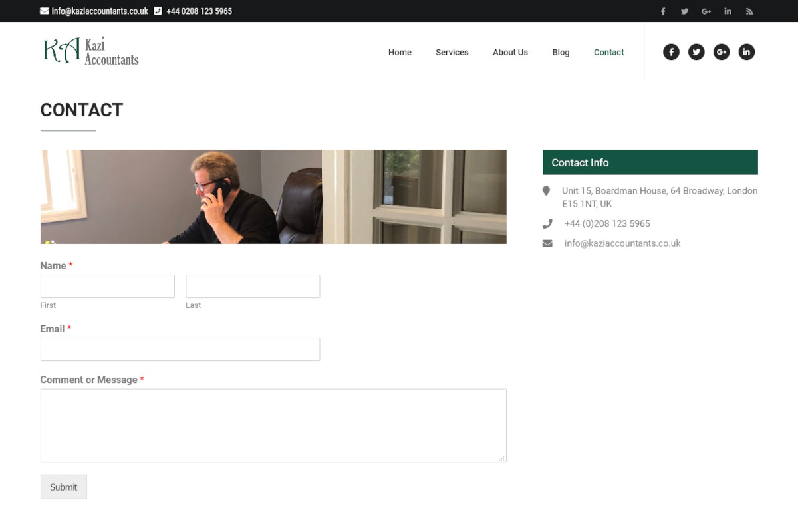Click the Name field label
The width and height of the screenshot is (798, 532).
[57, 266]
